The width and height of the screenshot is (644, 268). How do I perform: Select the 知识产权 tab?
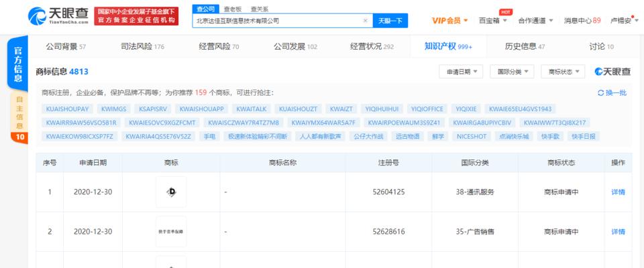pos(448,46)
